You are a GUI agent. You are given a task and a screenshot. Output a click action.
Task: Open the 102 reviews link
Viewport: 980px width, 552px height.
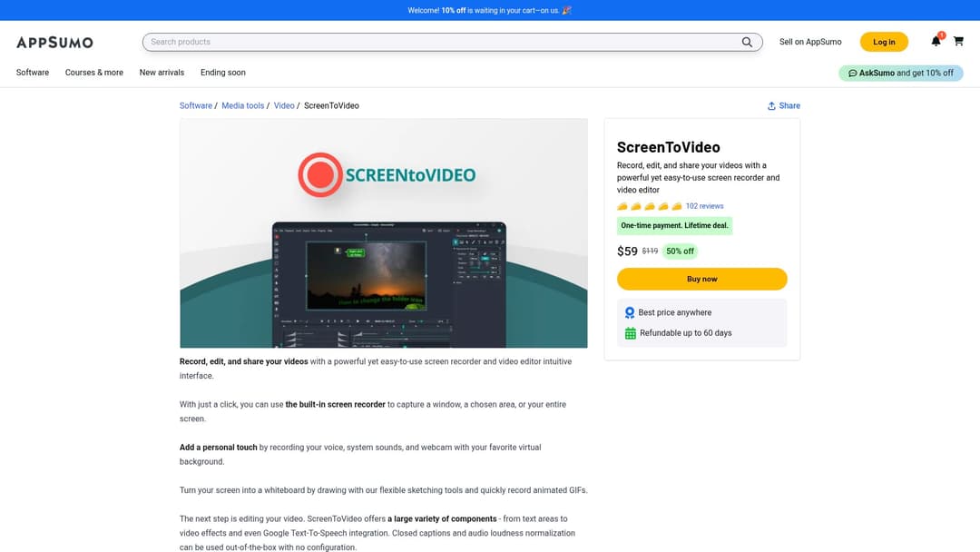(704, 206)
